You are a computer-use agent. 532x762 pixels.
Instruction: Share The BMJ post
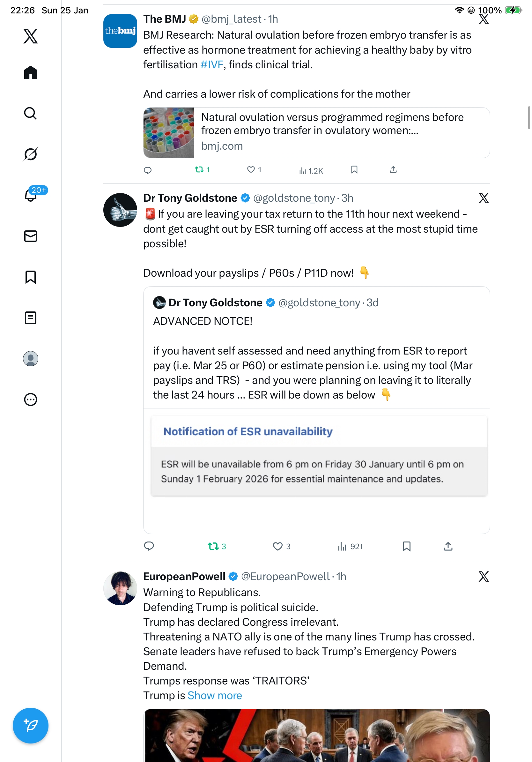click(393, 170)
